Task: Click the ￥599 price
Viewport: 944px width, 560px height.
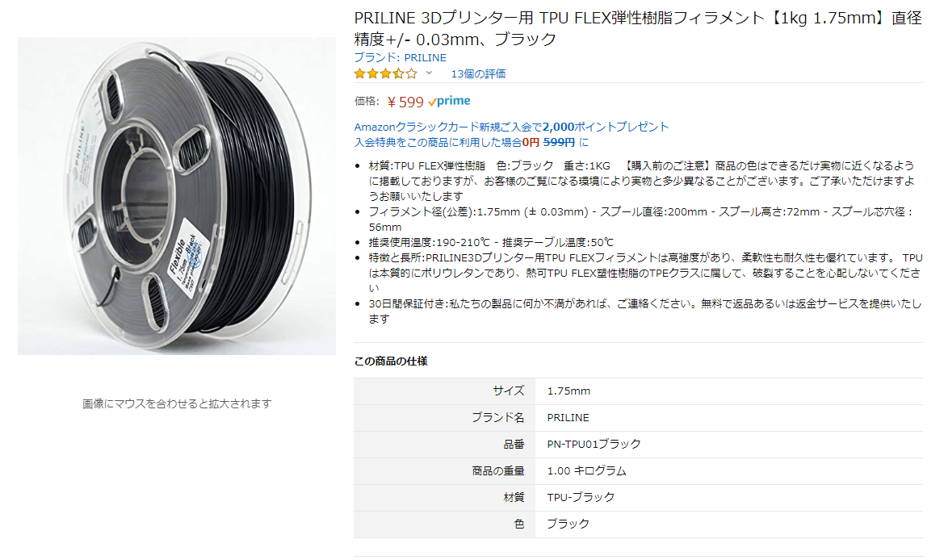Action: click(x=405, y=102)
